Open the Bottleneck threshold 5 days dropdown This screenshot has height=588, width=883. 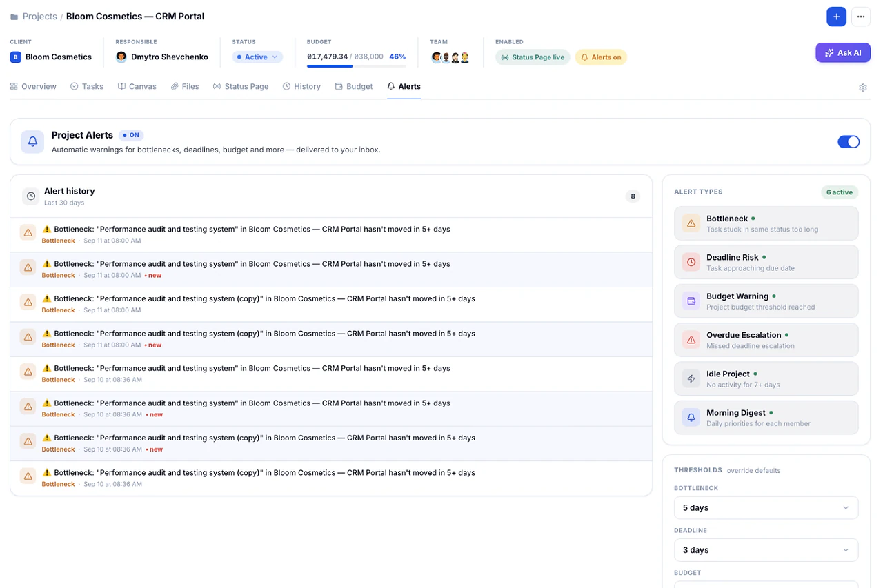coord(766,507)
